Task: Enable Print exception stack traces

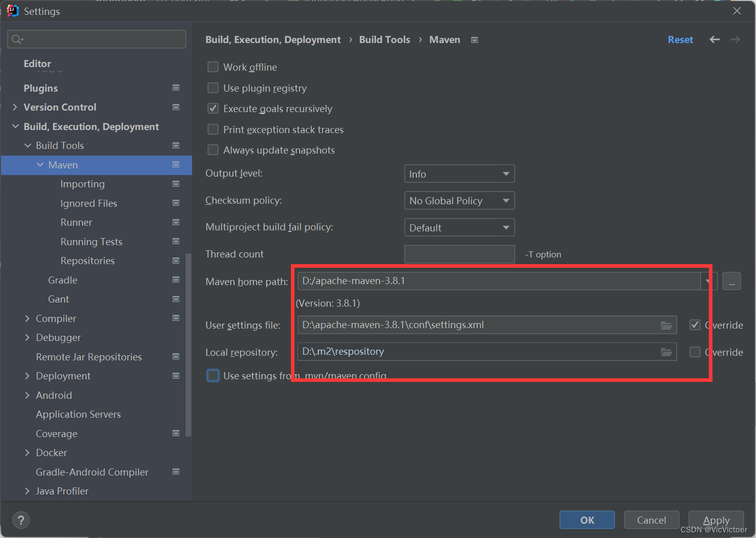Action: [213, 130]
